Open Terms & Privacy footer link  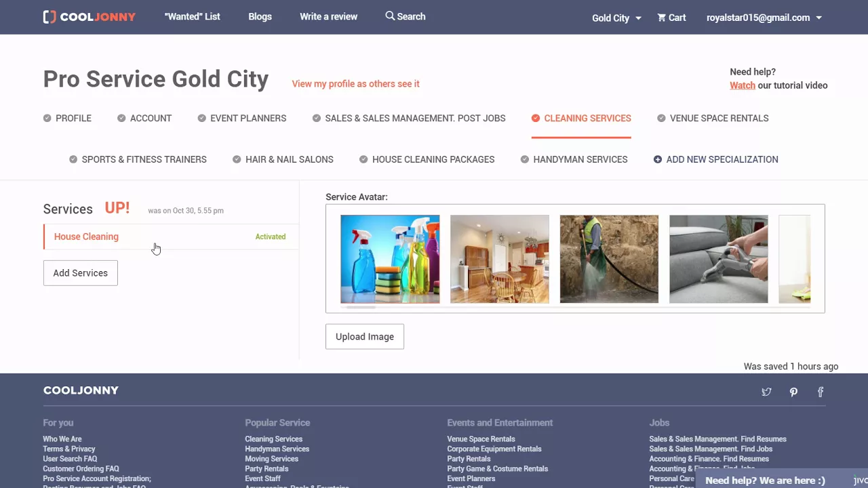pyautogui.click(x=69, y=449)
